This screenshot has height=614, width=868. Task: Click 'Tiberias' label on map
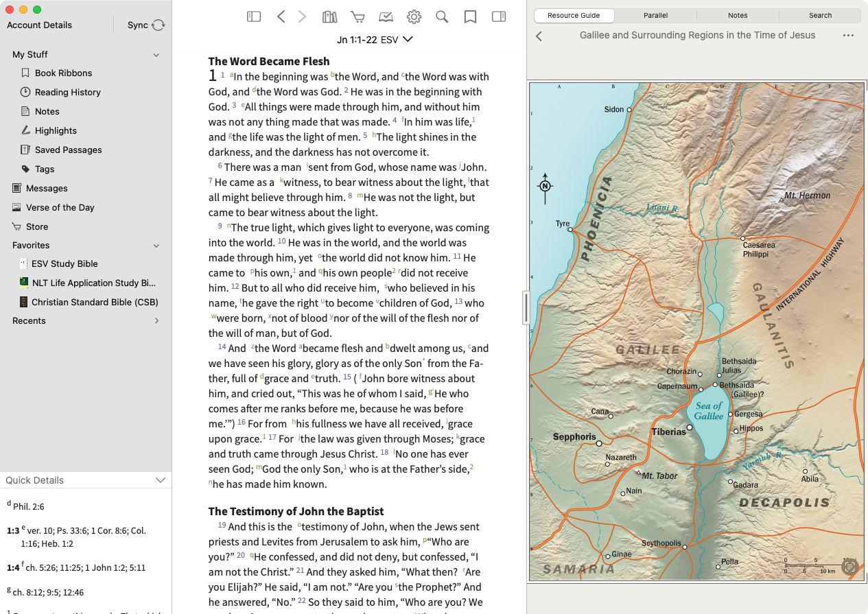click(669, 432)
